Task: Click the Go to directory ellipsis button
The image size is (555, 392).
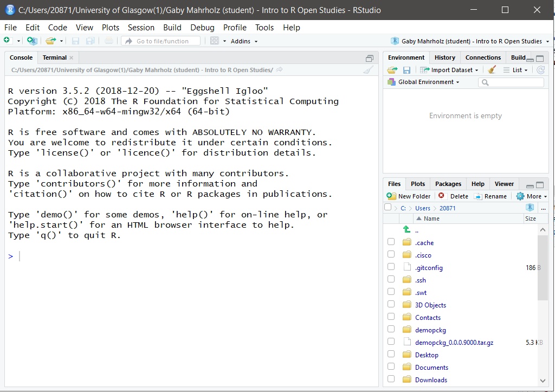Action: 543,208
